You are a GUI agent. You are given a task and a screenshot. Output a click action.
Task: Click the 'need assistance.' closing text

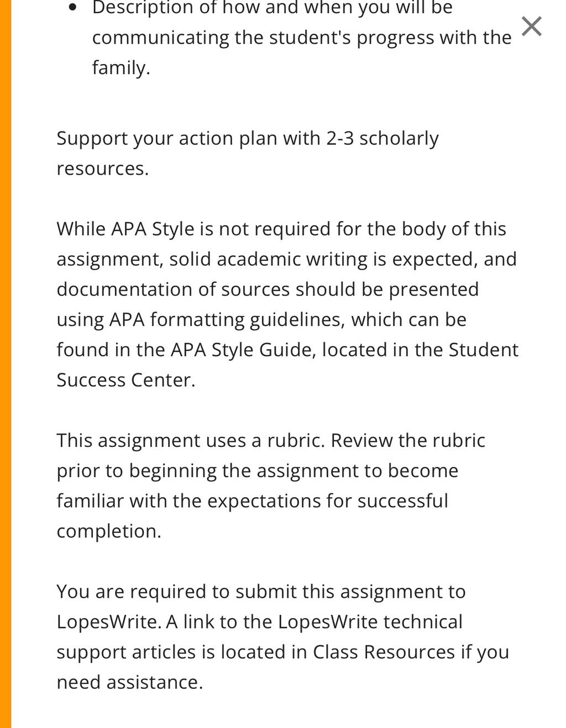130,682
